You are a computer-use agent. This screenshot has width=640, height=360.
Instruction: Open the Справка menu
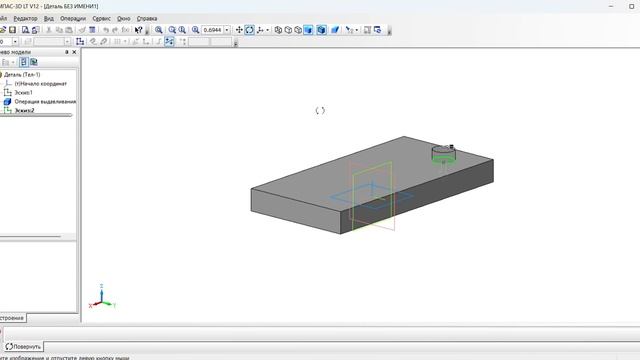tap(147, 18)
